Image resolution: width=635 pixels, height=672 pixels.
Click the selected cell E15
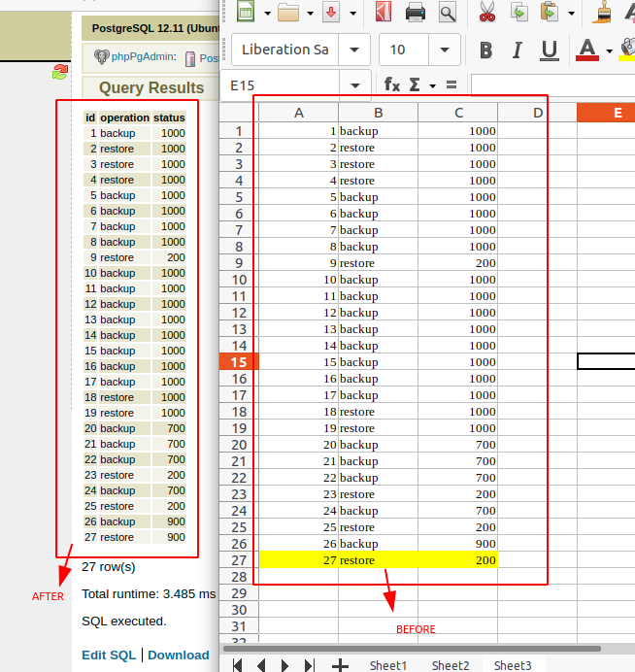(606, 361)
